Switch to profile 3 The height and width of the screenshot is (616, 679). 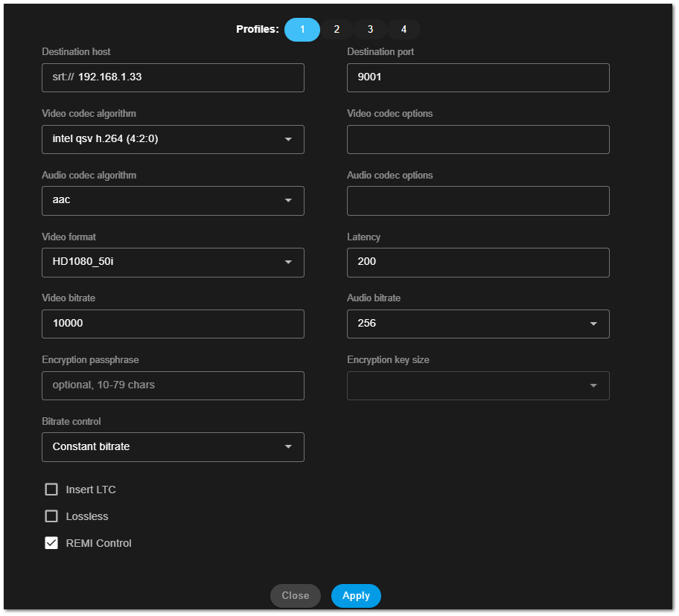370,30
